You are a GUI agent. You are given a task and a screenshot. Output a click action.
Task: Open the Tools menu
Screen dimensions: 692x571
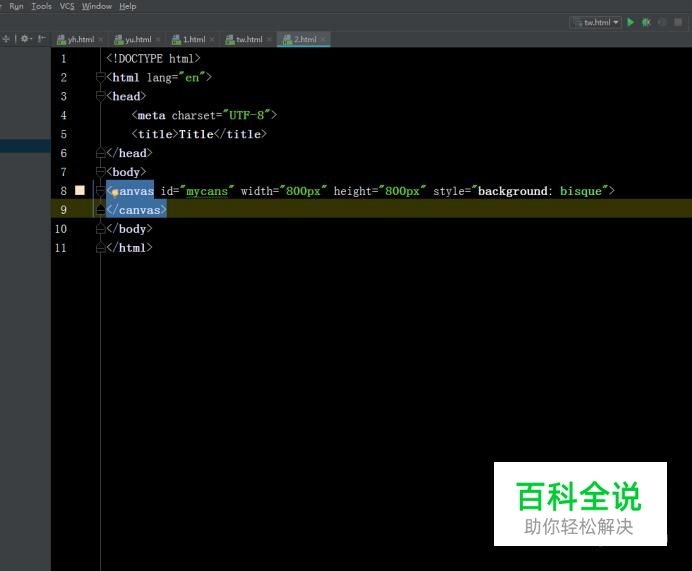41,6
